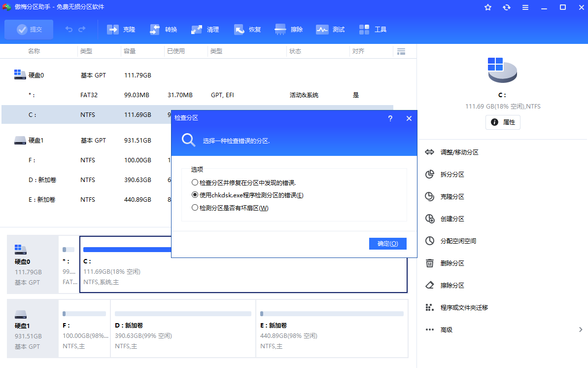Viewport: 588px width, 368px height.
Task: Click the refresh icon in title bar
Action: coord(506,7)
